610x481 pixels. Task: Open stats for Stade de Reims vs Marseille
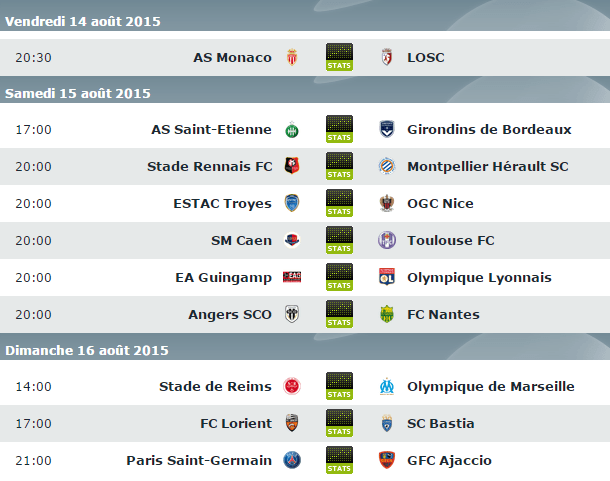339,386
